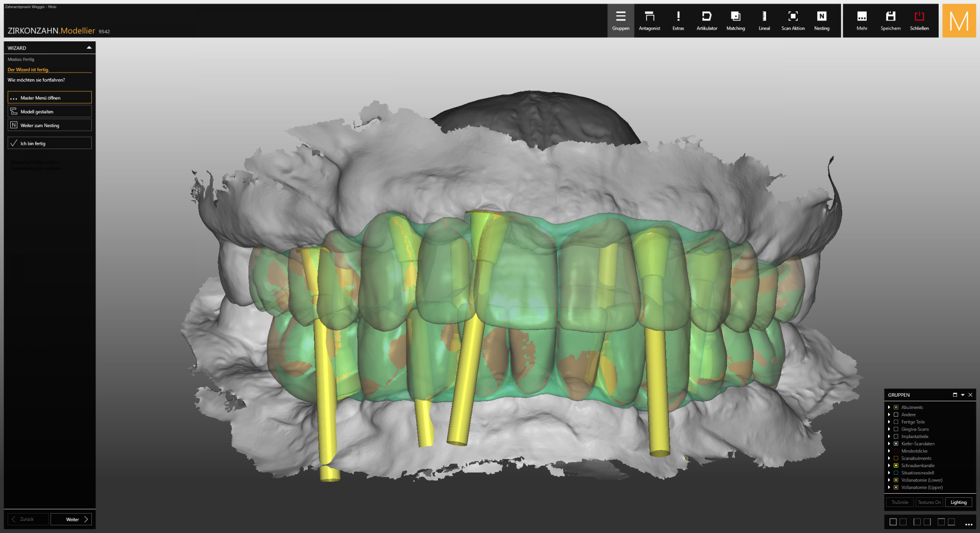This screenshot has height=533, width=980.
Task: Save project with Speichern icon
Action: pos(890,20)
